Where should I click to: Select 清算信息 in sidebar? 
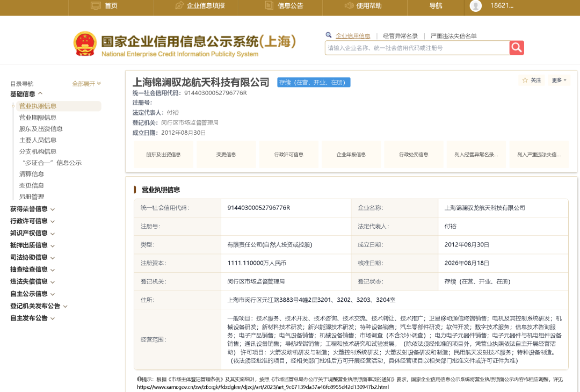32,174
